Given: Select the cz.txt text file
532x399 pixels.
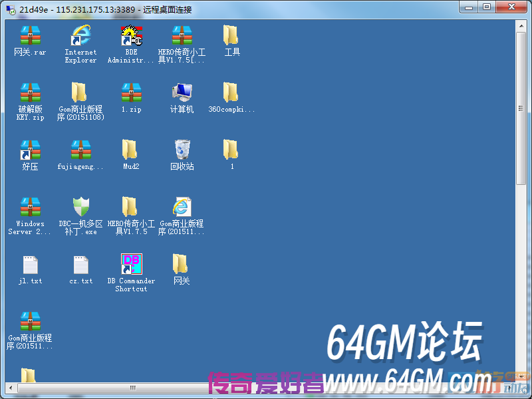Looking at the screenshot, I should pos(80,264).
